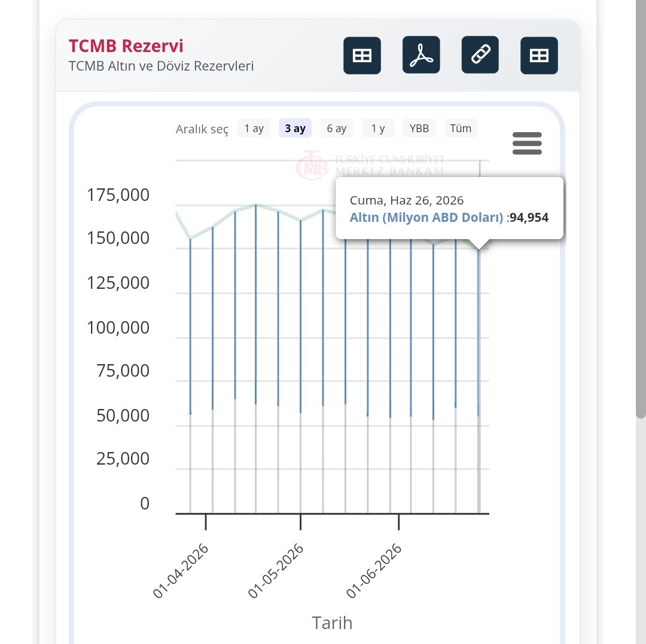
Task: Click the Tarih axis title
Action: pos(332,623)
